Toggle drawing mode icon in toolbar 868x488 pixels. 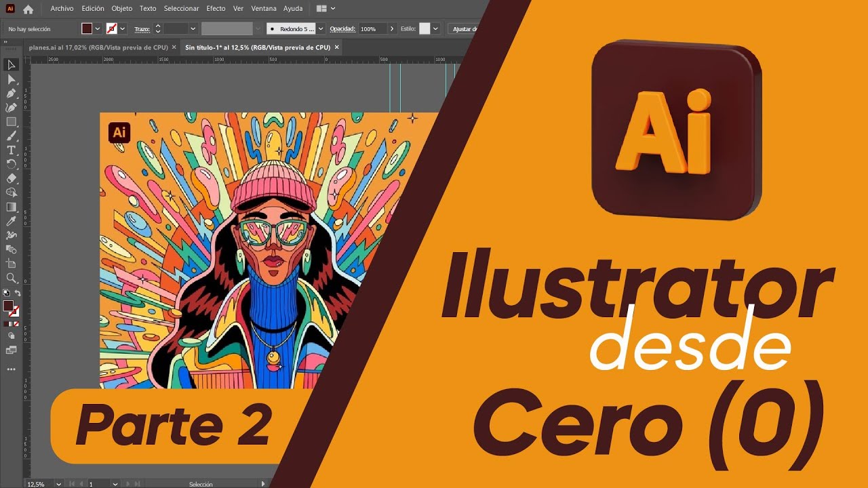[x=12, y=335]
